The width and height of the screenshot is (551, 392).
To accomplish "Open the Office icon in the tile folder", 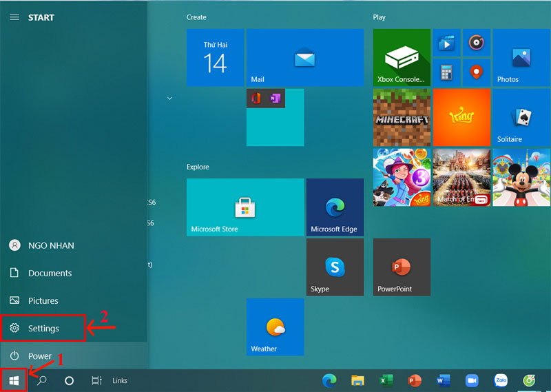I will tap(256, 98).
